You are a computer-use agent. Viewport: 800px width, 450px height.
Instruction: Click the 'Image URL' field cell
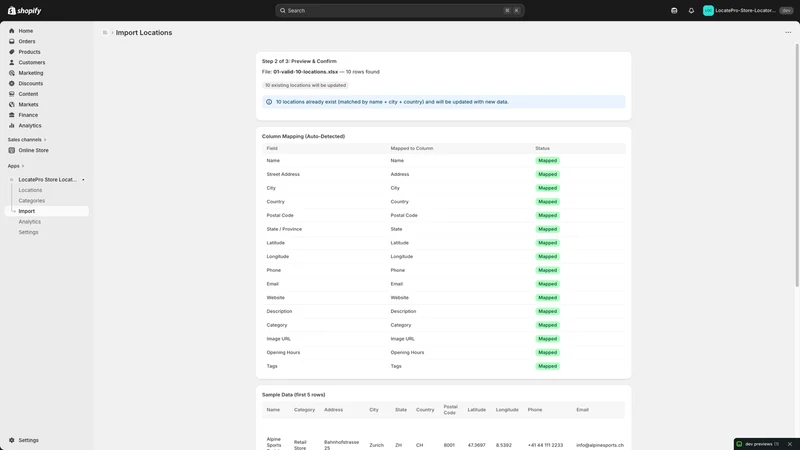click(x=278, y=339)
